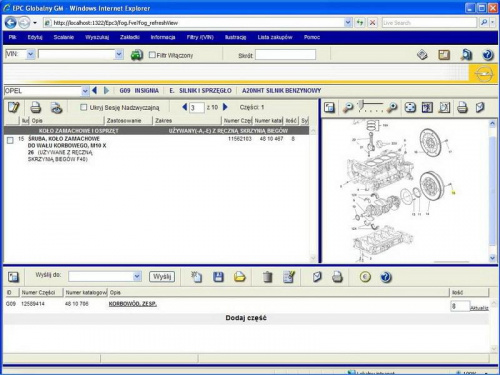Click the browser back button

point(11,23)
